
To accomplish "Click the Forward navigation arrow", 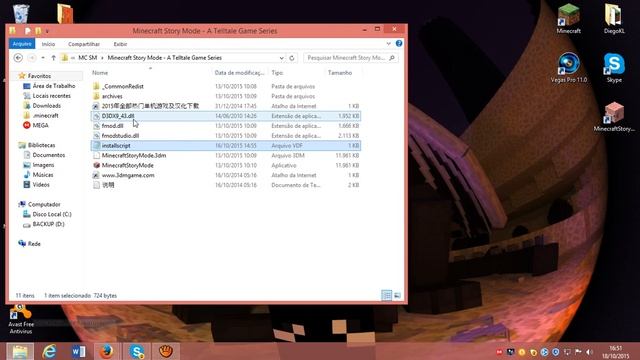I will (x=32, y=58).
